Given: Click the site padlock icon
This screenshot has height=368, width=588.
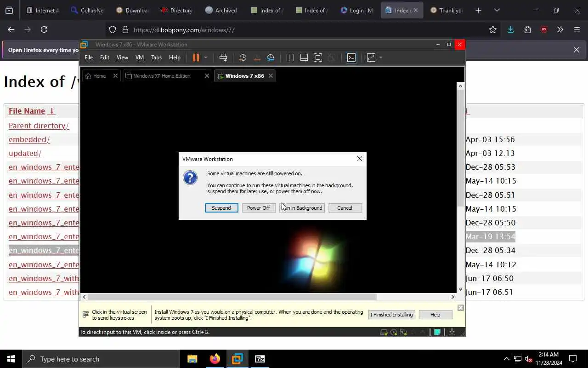Looking at the screenshot, I should pyautogui.click(x=125, y=30).
